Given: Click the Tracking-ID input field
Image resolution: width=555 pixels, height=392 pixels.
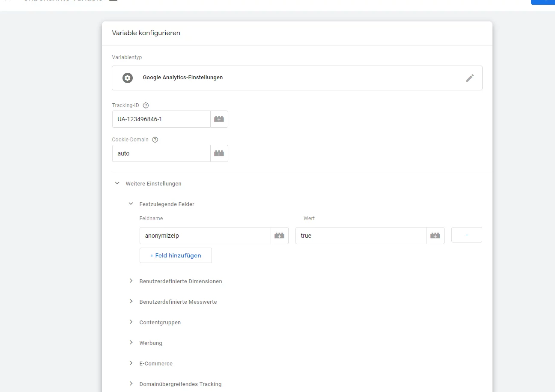Looking at the screenshot, I should click(x=161, y=119).
